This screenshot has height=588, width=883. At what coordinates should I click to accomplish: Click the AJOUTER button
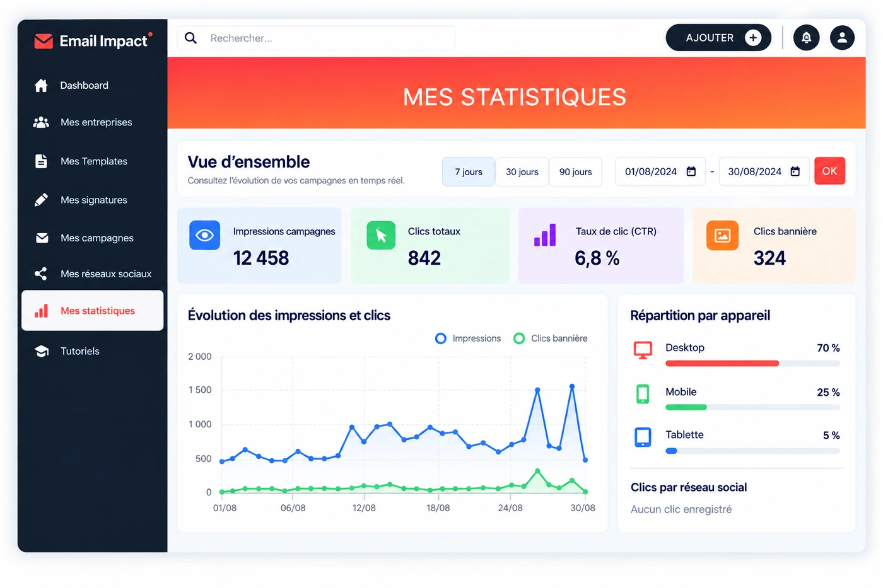pos(718,38)
